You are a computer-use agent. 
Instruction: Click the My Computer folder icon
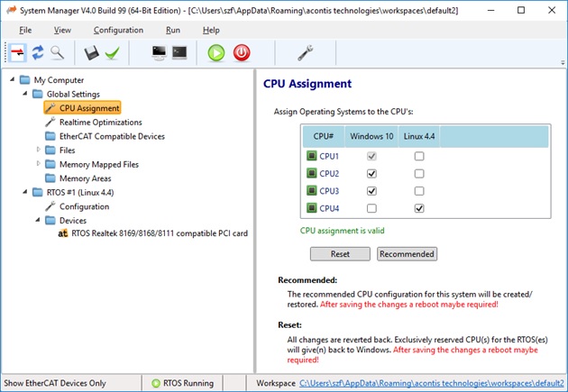[24, 79]
